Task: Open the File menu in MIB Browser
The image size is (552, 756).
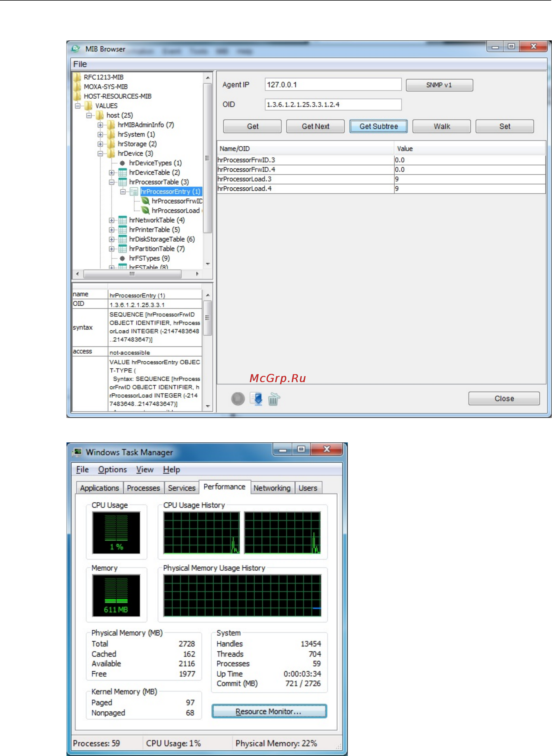Action: click(80, 64)
